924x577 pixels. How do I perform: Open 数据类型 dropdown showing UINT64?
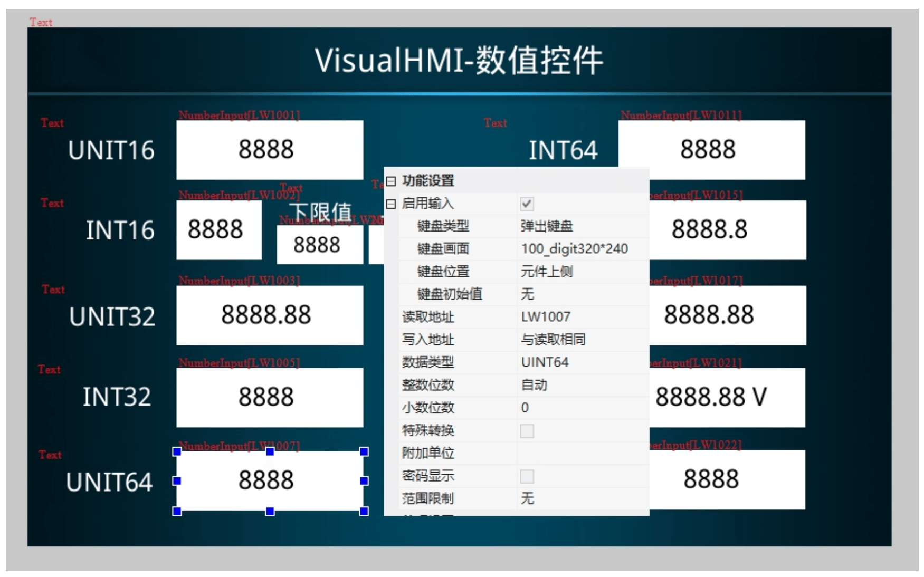pyautogui.click(x=580, y=362)
